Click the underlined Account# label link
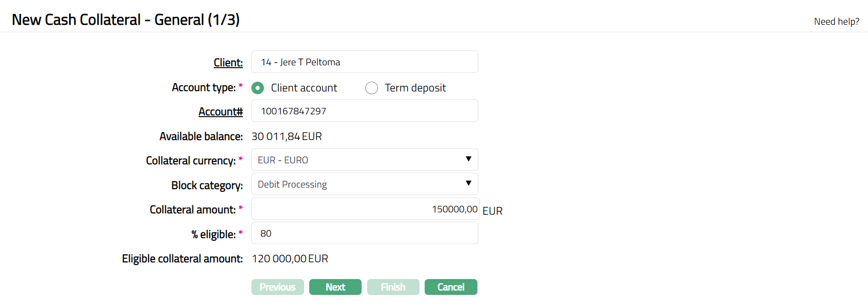This screenshot has height=308, width=868. pyautogui.click(x=221, y=112)
